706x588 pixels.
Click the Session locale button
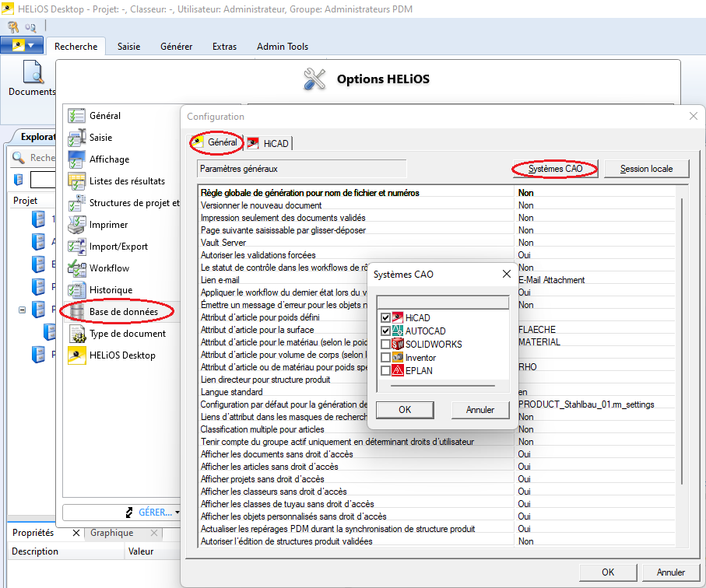click(645, 169)
